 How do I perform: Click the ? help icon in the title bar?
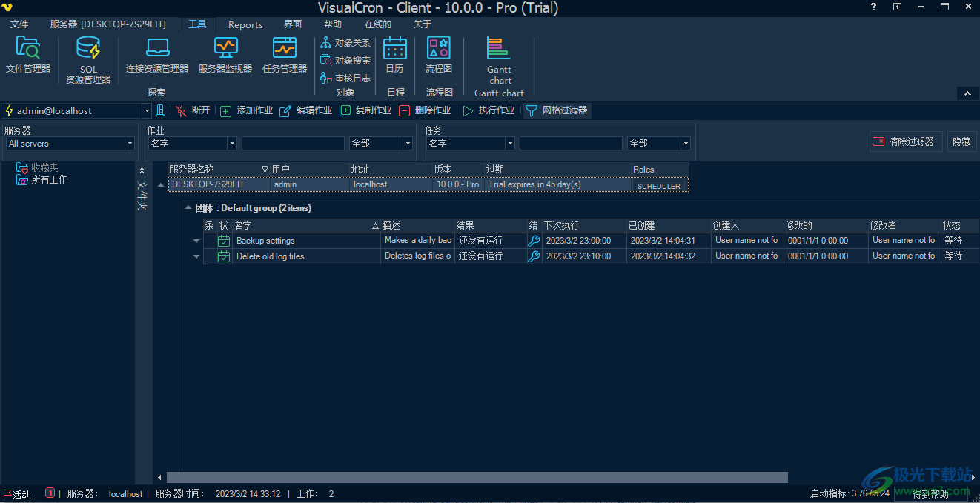[x=873, y=7]
